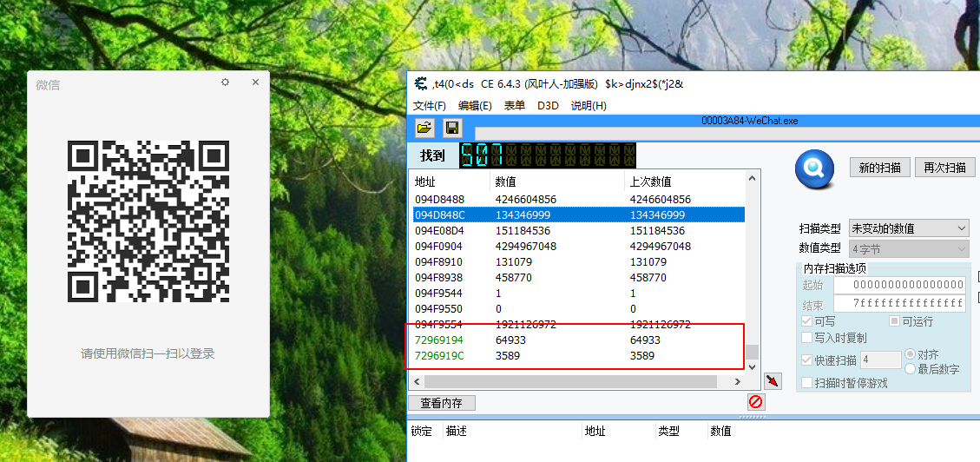Screen dimensions: 980x462
Task: Open the 扫描类型 dropdown
Action: pyautogui.click(x=909, y=228)
